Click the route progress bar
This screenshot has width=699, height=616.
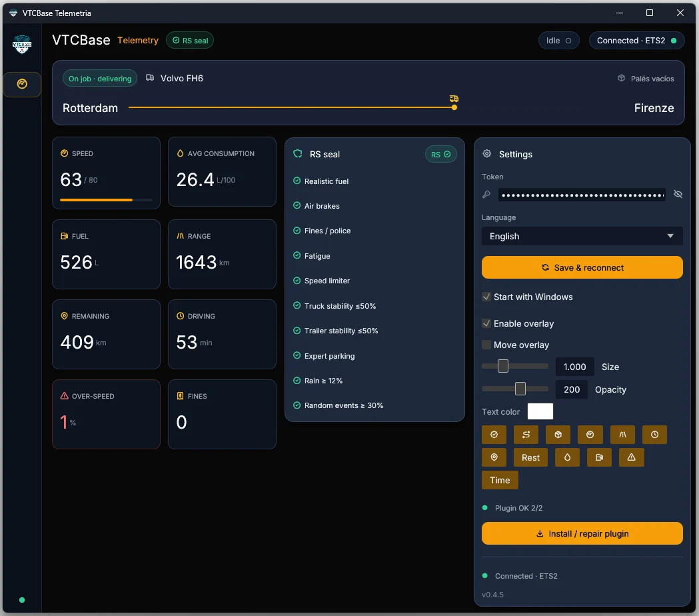tap(292, 107)
